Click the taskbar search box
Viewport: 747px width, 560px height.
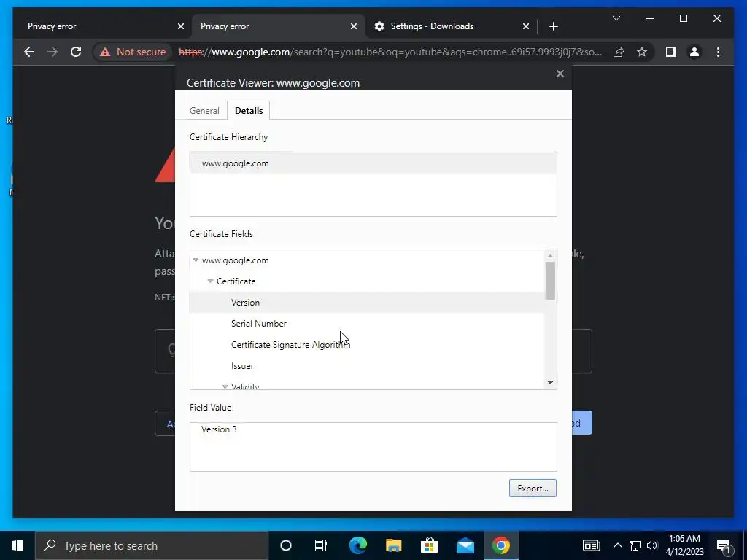[152, 545]
